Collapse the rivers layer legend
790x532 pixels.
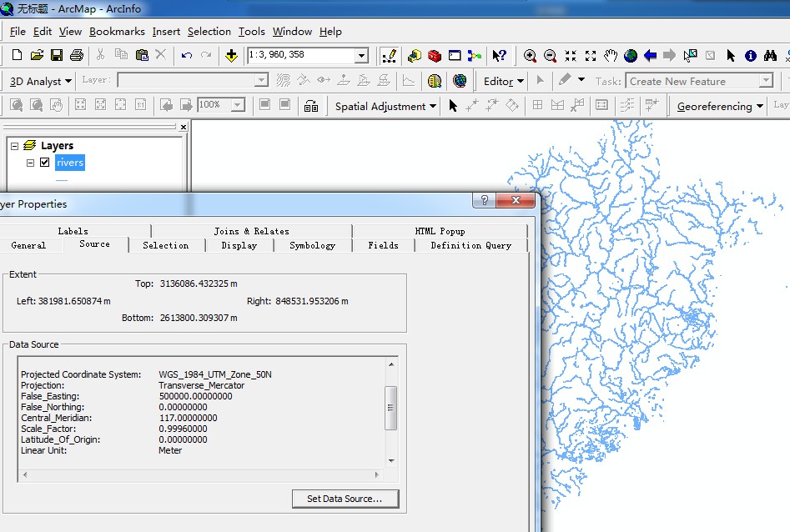click(30, 163)
